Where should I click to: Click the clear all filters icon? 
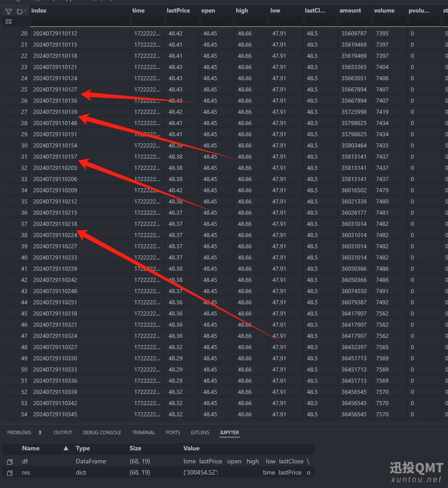9,22
